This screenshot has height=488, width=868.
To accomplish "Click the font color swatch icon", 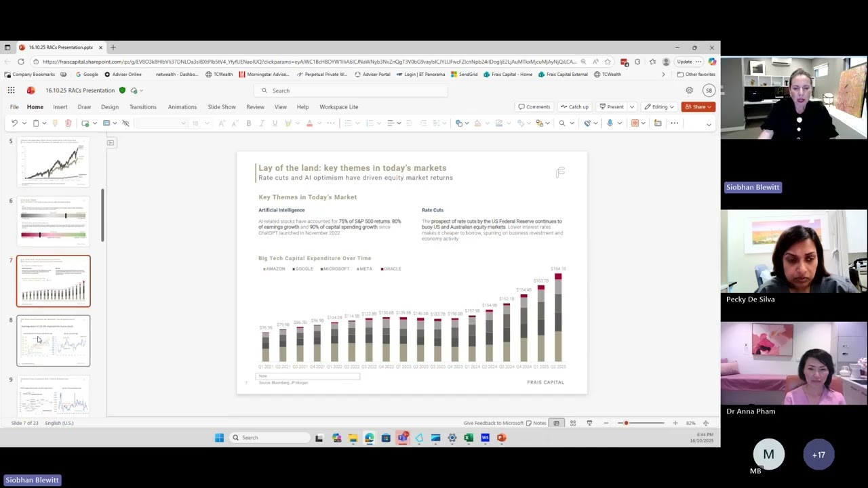I will (309, 123).
